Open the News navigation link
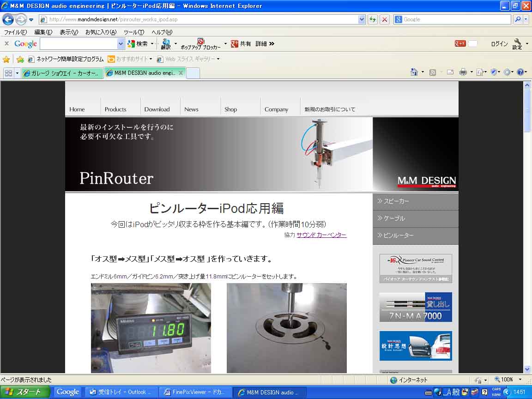532x399 pixels. [x=191, y=109]
